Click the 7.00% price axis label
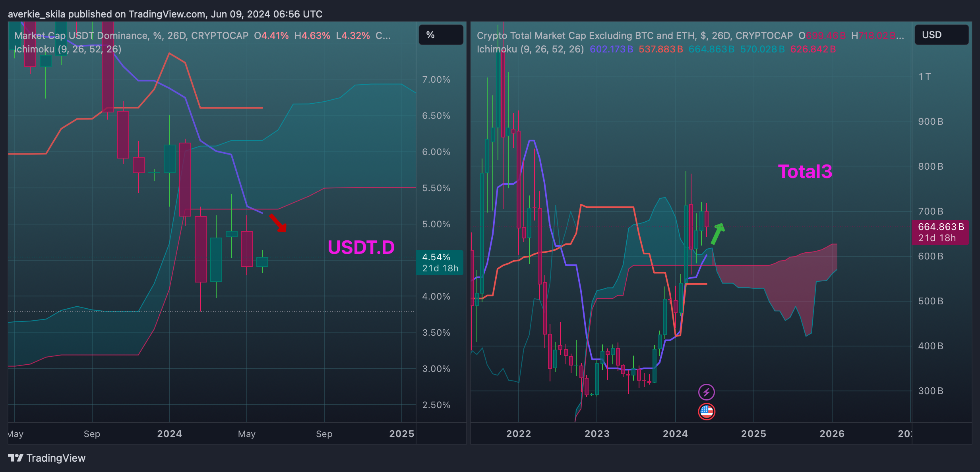 (436, 80)
